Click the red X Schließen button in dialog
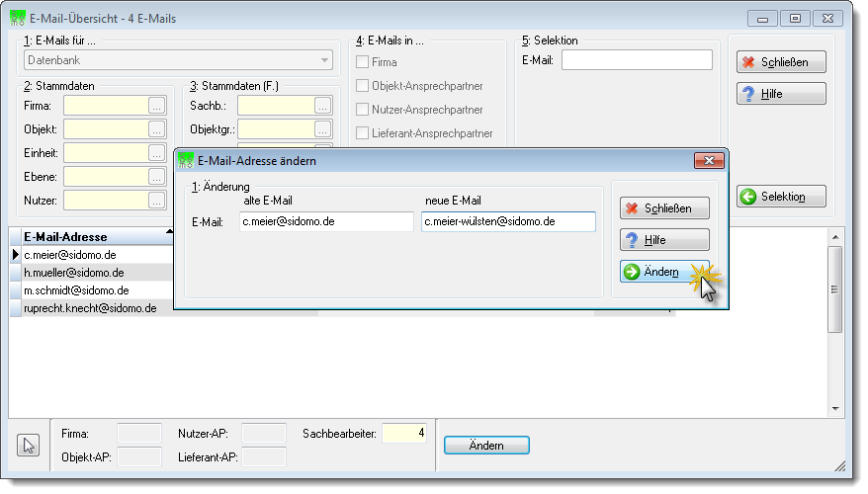 coord(664,208)
